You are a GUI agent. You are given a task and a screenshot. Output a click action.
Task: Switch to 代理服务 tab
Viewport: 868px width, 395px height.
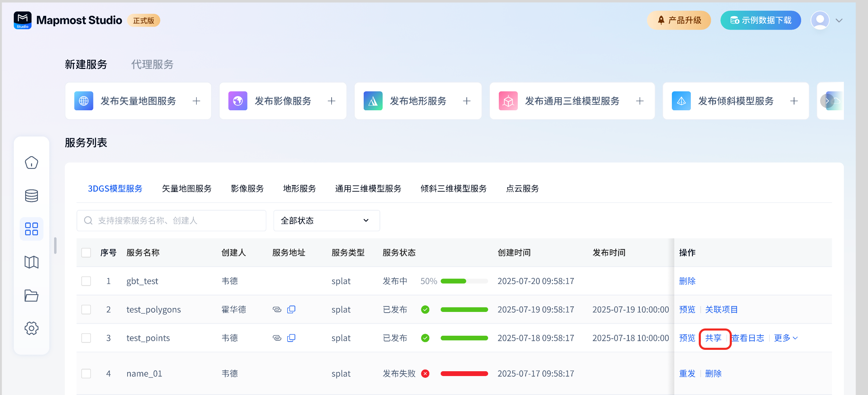coord(152,64)
